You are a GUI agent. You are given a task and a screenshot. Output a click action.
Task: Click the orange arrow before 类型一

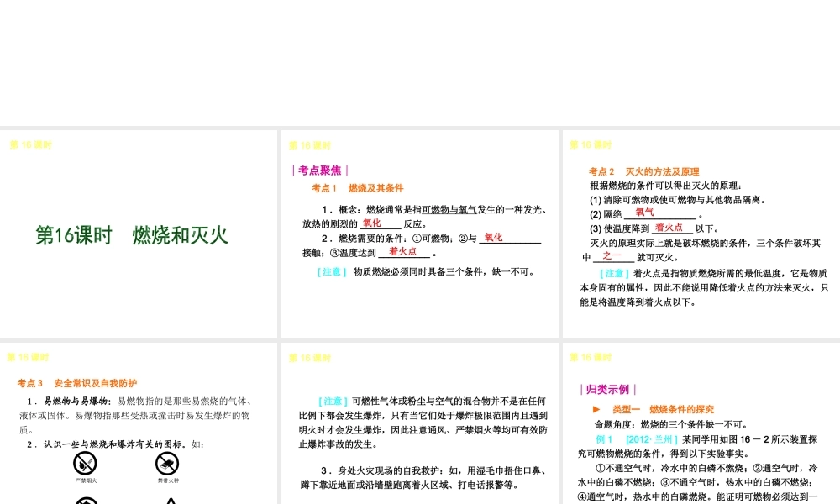click(x=596, y=409)
